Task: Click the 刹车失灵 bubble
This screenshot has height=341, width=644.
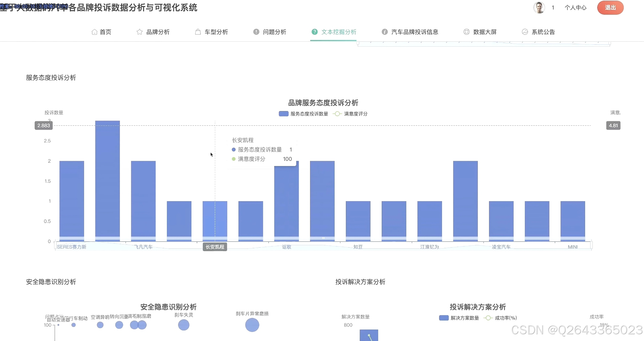Action: [x=184, y=325]
